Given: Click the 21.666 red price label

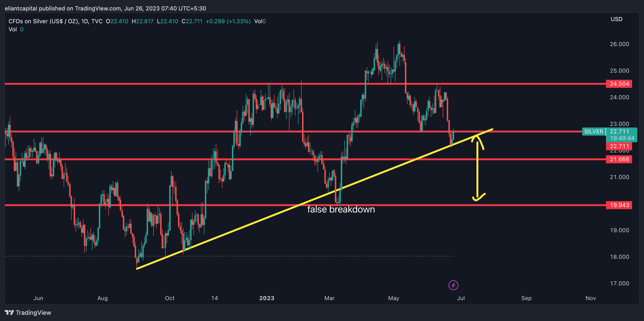Looking at the screenshot, I should click(x=619, y=159).
